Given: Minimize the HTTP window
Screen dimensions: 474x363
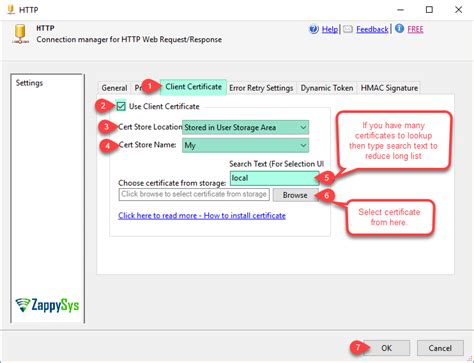Looking at the screenshot, I should click(x=401, y=10).
